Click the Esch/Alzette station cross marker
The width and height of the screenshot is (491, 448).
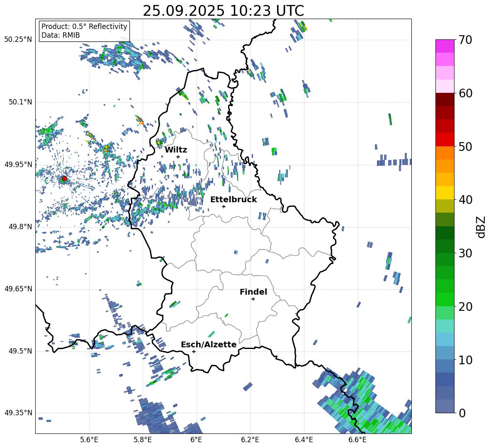coord(194,351)
